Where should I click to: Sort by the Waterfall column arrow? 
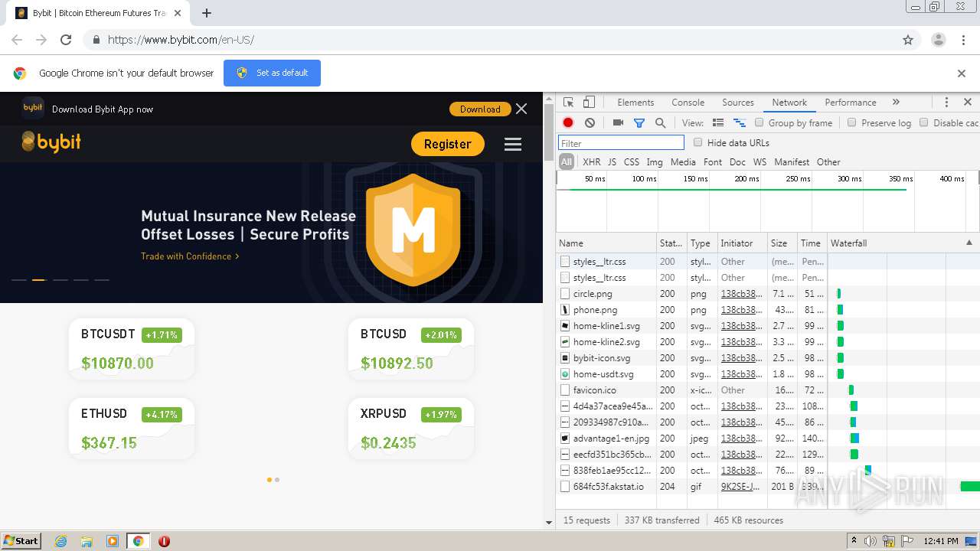pos(969,243)
